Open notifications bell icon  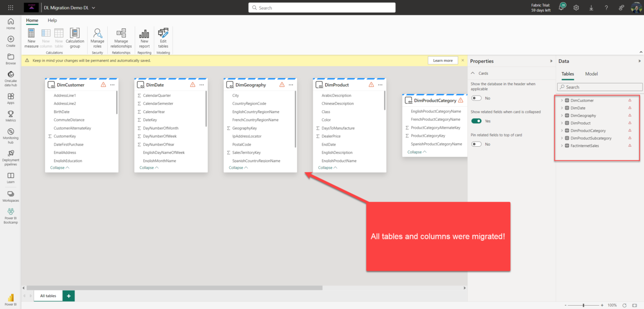click(x=562, y=7)
